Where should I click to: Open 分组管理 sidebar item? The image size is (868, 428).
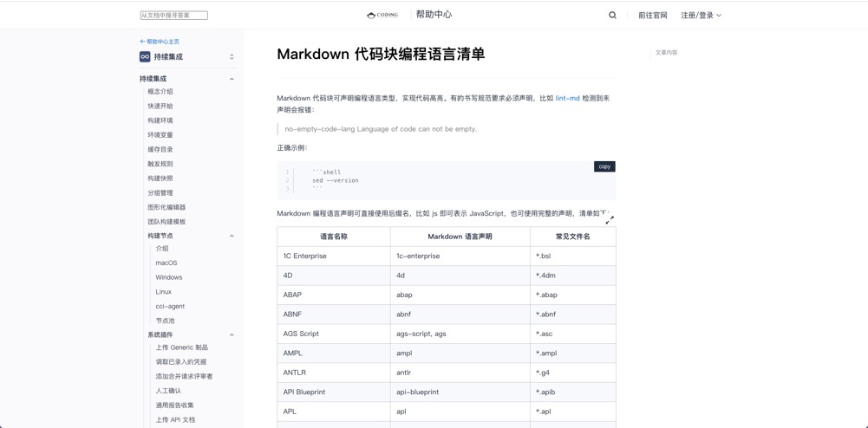[x=160, y=193]
